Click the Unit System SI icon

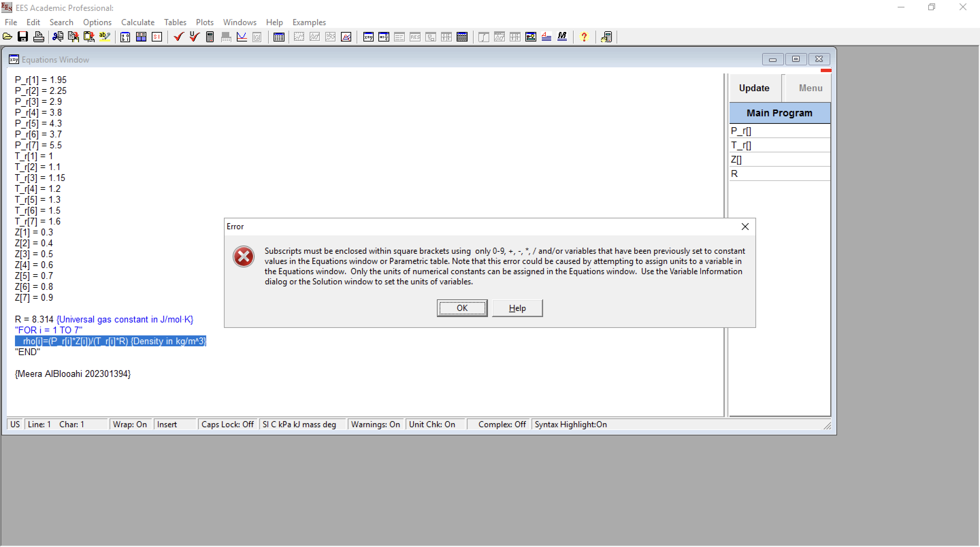(157, 37)
